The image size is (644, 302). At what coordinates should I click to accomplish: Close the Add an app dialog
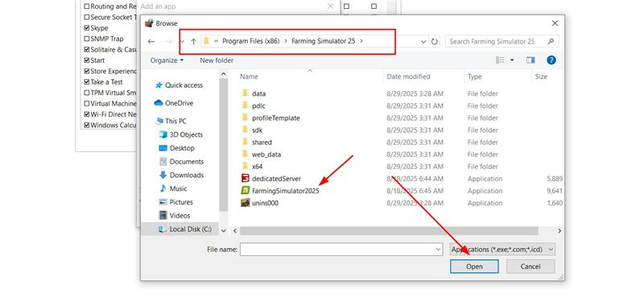(x=331, y=6)
